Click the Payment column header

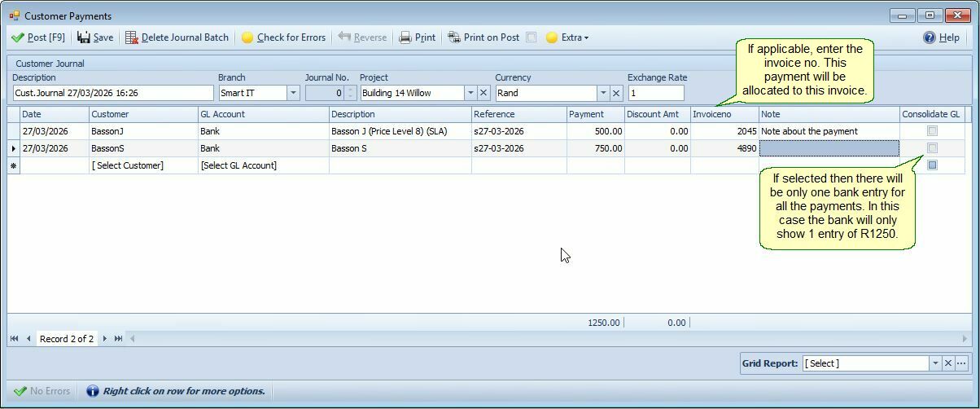(596, 114)
